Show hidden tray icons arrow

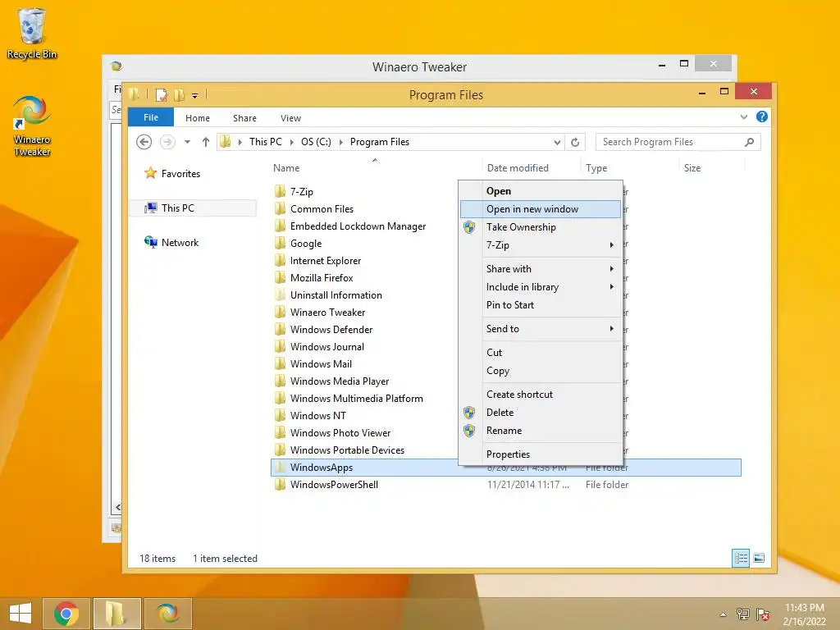tap(724, 614)
